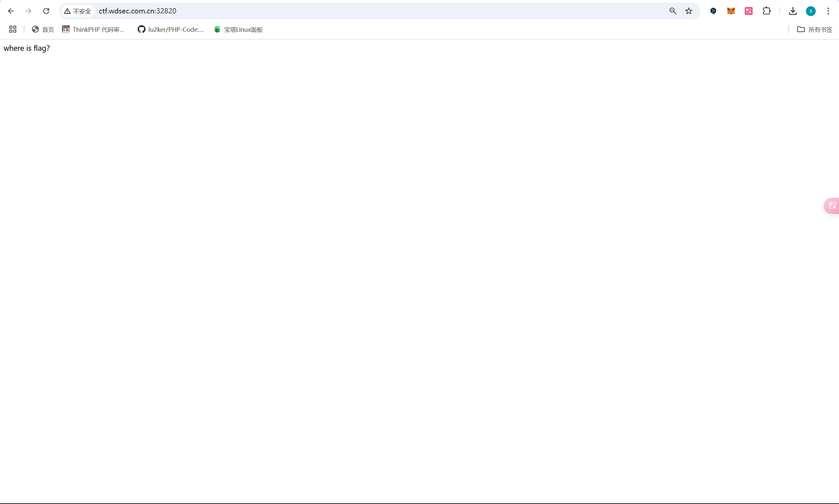Image resolution: width=839 pixels, height=504 pixels.
Task: Bookmark this page with the star icon
Action: [x=689, y=11]
